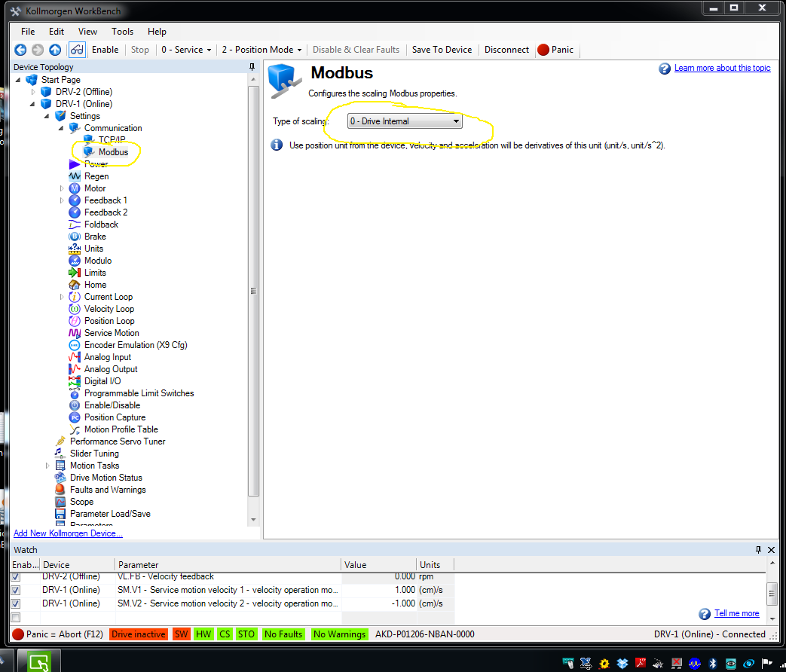Screen dimensions: 786x672
Task: Open the Units settings icon
Action: pyautogui.click(x=74, y=249)
